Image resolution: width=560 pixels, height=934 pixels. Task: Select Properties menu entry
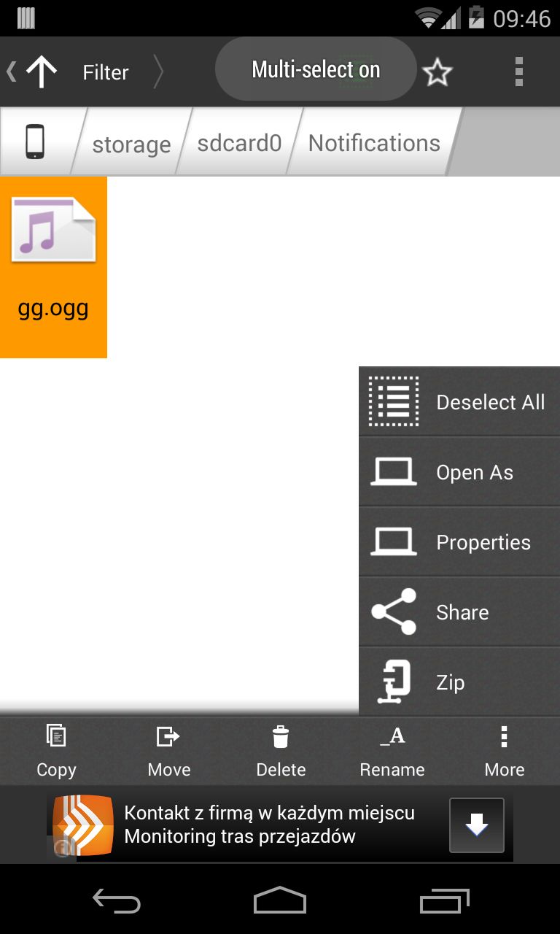tap(459, 541)
